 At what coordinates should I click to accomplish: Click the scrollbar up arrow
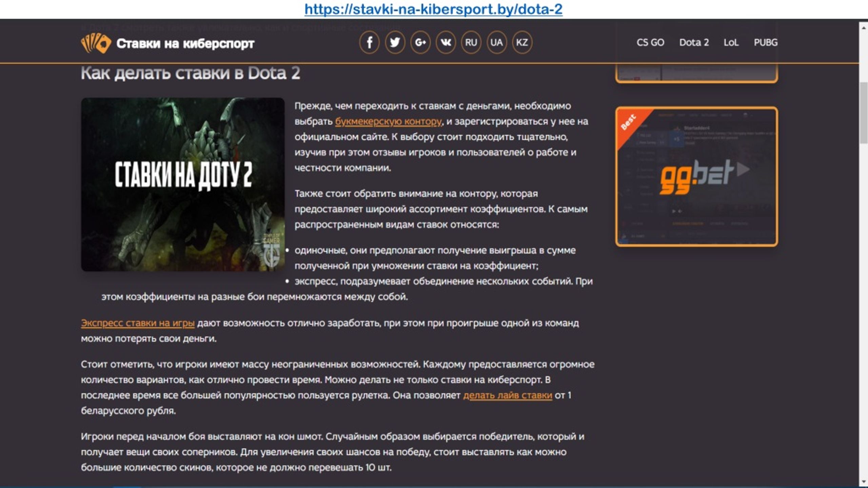pos(863,27)
